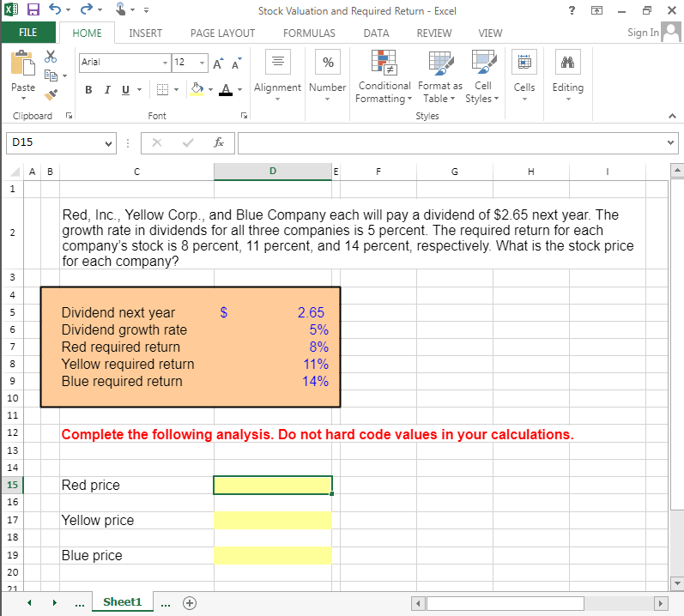Switch to the REVIEW tab
This screenshot has width=684, height=616.
click(434, 33)
